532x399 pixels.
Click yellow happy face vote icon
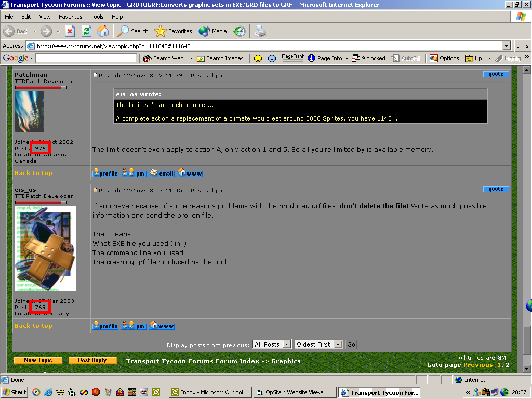click(258, 58)
